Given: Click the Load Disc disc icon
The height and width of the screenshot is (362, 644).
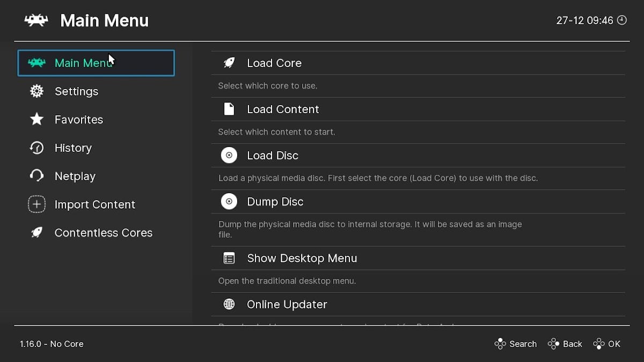Looking at the screenshot, I should [x=229, y=156].
